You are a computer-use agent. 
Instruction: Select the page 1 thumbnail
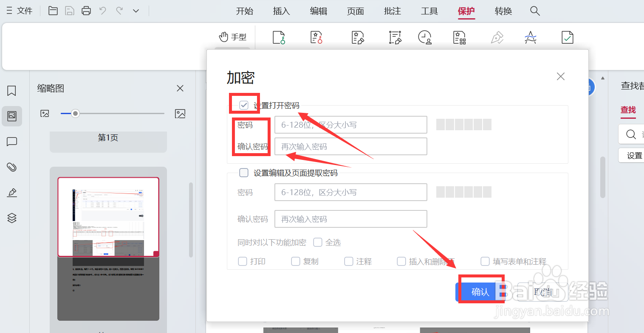(x=108, y=217)
